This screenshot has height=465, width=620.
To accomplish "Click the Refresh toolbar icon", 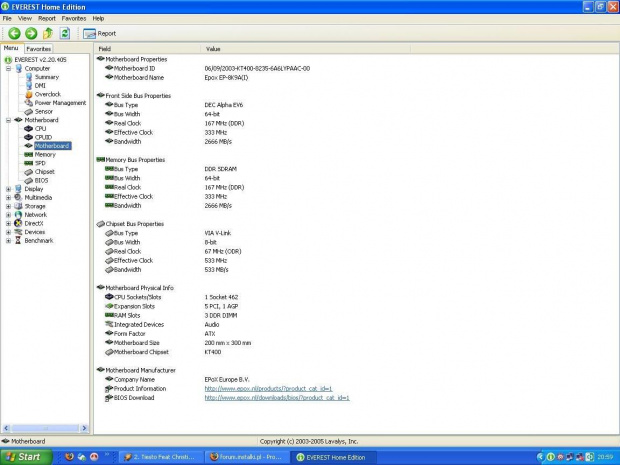I will (x=64, y=33).
